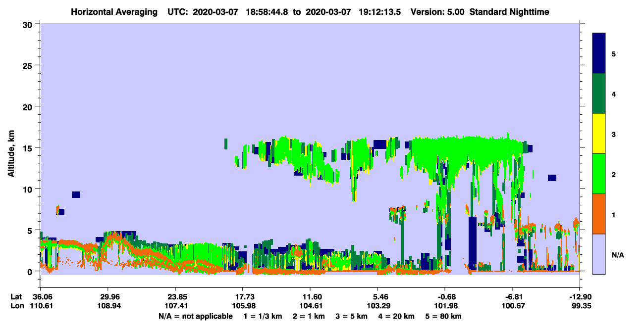Click the y-axis tick label 20
Viewport: 644px width, 330px height.
point(28,106)
